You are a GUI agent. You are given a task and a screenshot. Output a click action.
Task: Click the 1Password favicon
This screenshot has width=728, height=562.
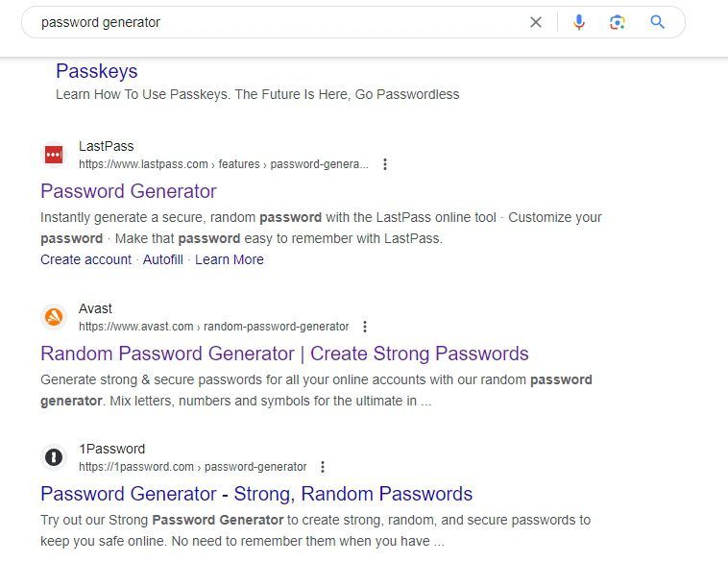54,457
